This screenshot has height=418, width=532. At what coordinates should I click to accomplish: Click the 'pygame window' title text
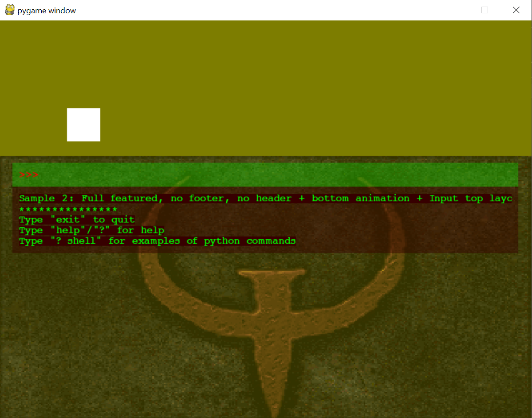click(x=47, y=11)
